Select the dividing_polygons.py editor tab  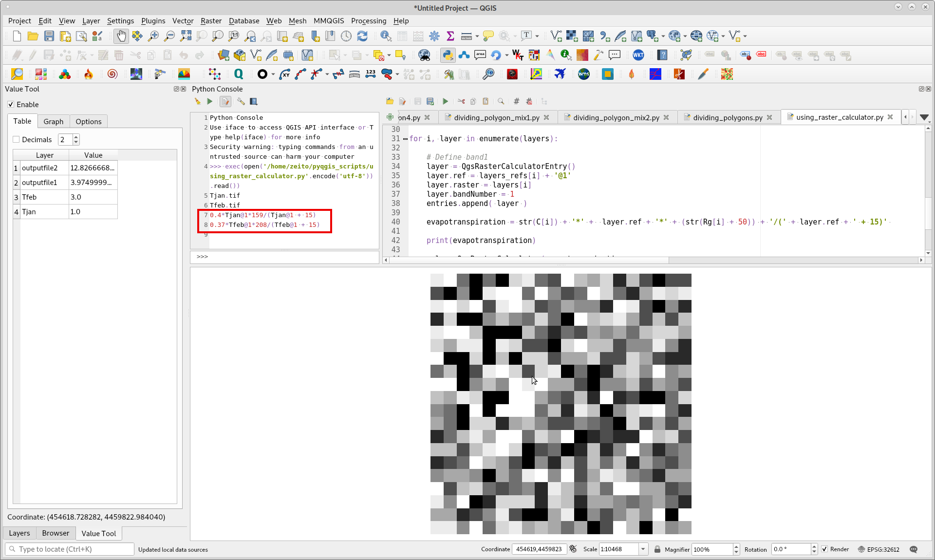click(x=728, y=117)
